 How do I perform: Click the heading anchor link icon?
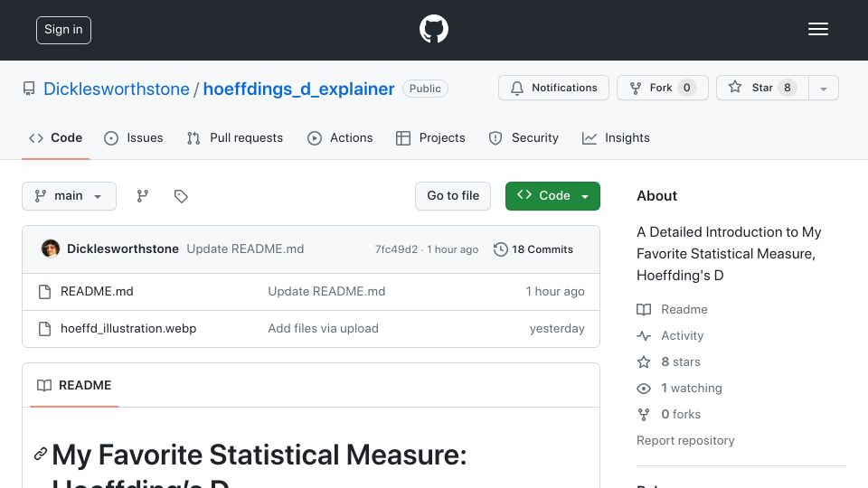click(40, 455)
